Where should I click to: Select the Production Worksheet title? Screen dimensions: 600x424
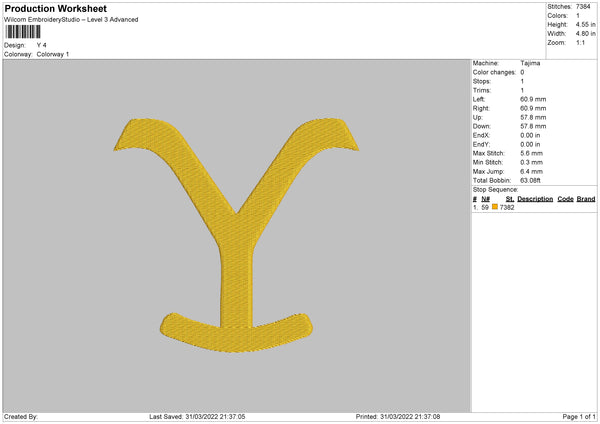[x=55, y=8]
